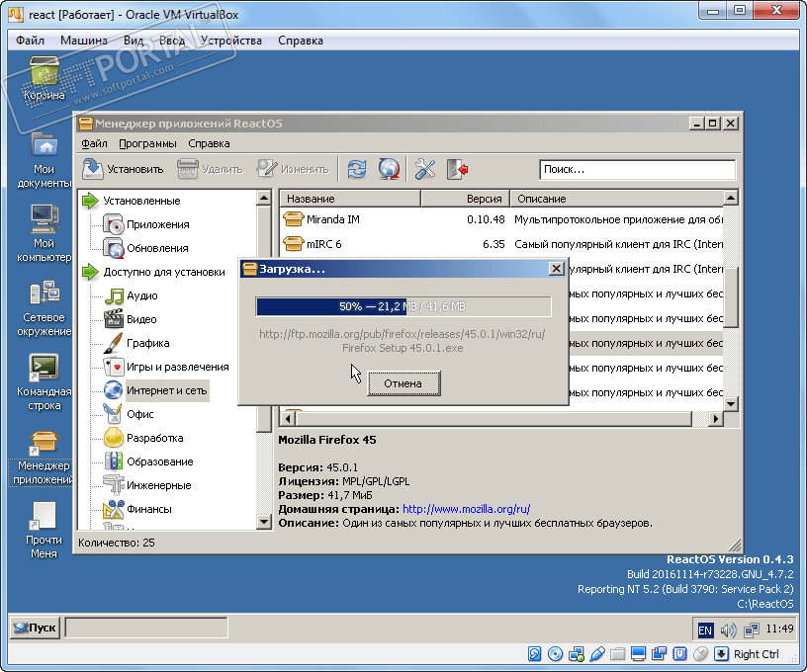Viewport: 807px width, 672px height.
Task: Click the update database globe icon
Action: [x=389, y=169]
